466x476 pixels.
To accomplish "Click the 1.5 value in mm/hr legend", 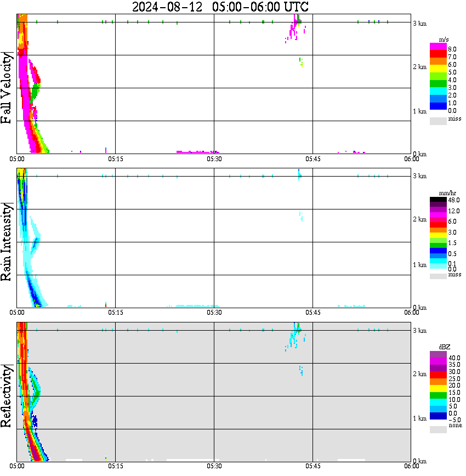I will click(x=452, y=243).
